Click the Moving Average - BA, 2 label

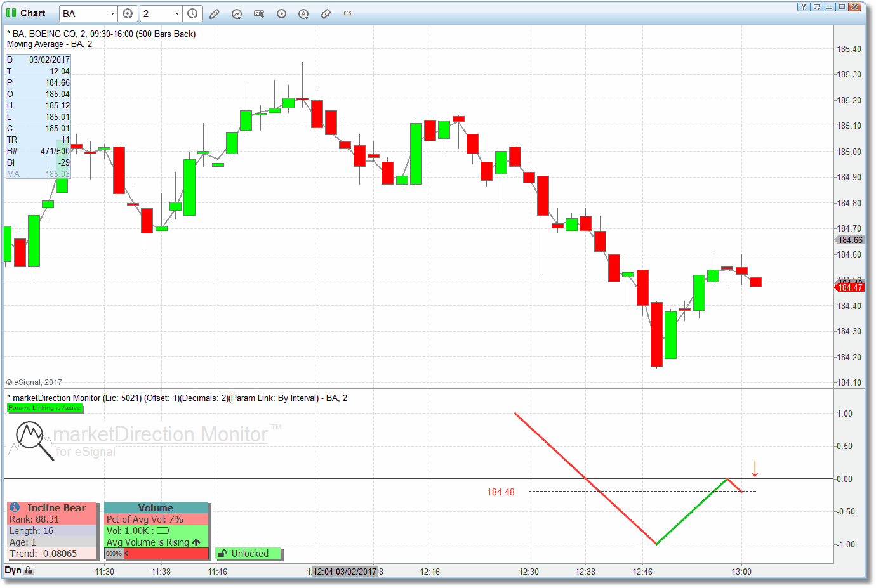pos(50,44)
